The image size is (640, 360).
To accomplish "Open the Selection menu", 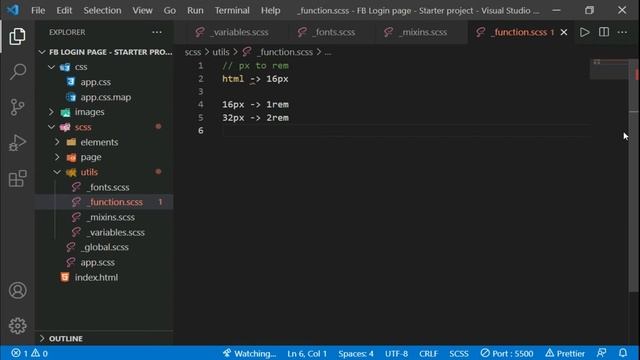I will coord(102,10).
